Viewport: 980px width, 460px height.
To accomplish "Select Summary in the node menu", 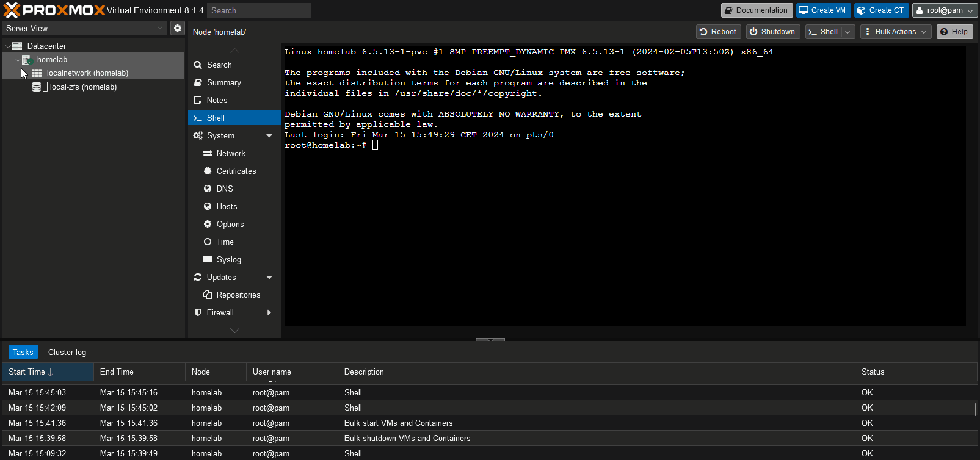I will 223,83.
